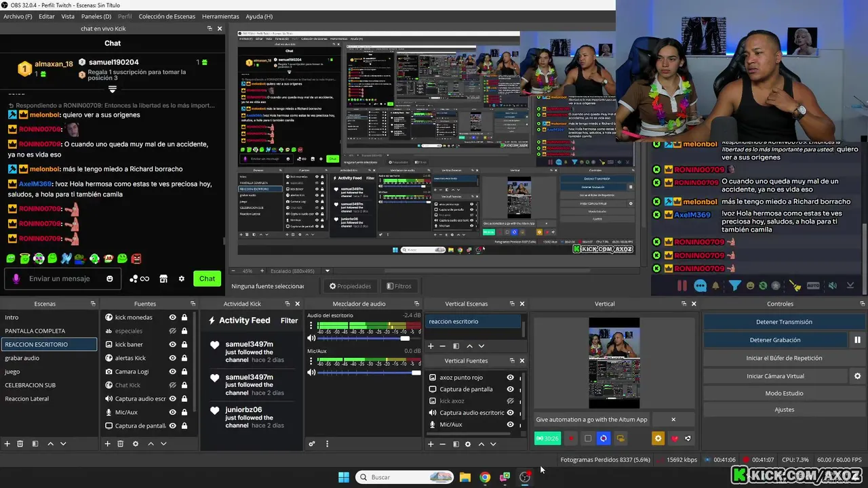Click Detener Transmisión button
868x488 pixels.
[x=784, y=322]
